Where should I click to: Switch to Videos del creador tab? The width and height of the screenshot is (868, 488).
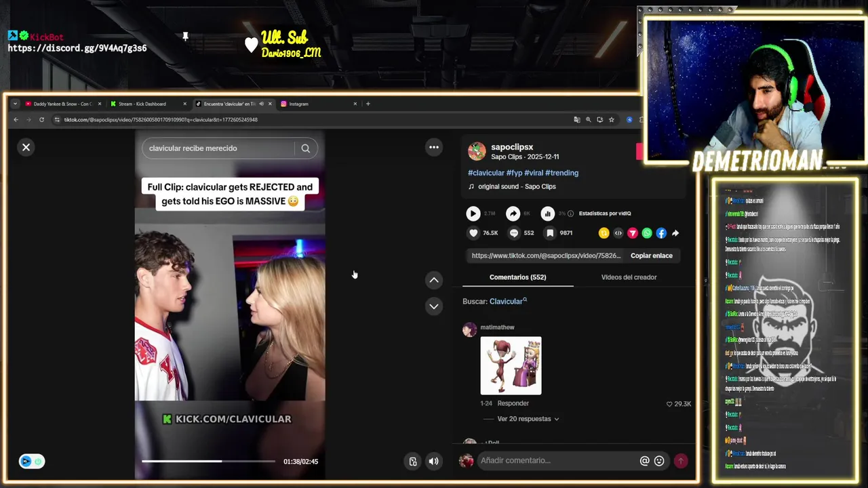click(x=629, y=277)
